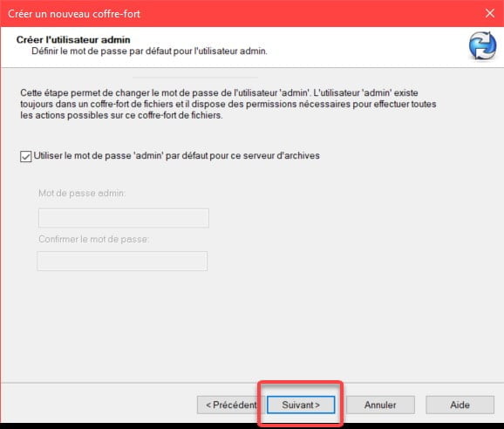
Task: Click the 'Utiliser le mot de passe admin par défaut' label
Action: pyautogui.click(x=176, y=156)
